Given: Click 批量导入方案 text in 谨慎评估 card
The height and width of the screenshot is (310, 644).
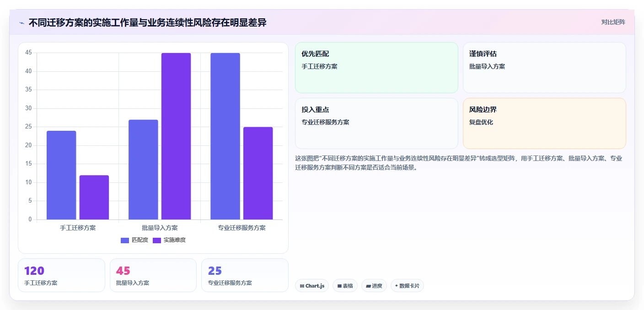Looking at the screenshot, I should pos(487,66).
